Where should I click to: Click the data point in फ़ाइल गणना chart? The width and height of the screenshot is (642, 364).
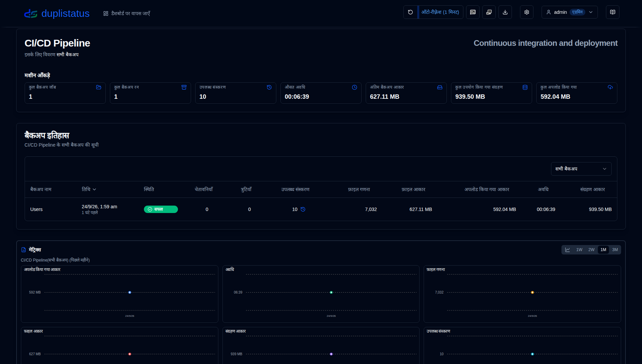532,293
